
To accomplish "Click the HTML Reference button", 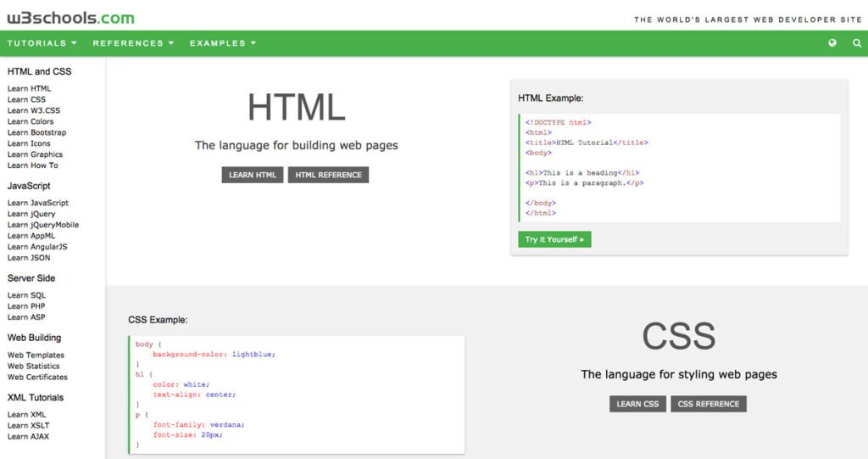I will pos(328,175).
